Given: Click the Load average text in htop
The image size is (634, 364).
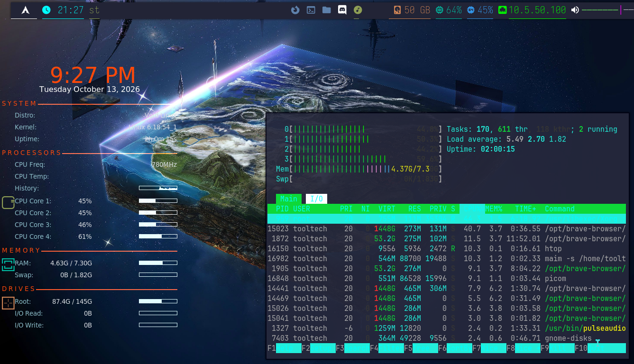Looking at the screenshot, I should point(506,139).
